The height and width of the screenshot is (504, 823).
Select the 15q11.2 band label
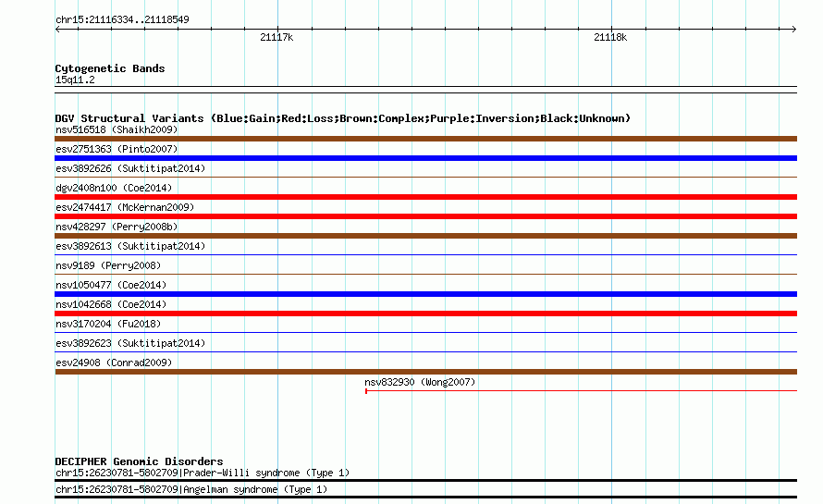(x=75, y=80)
